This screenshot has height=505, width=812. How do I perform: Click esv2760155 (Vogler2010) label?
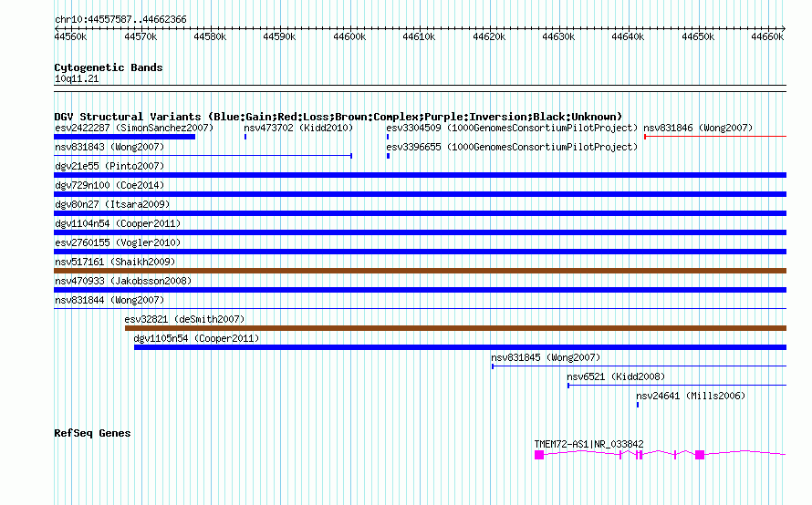118,242
